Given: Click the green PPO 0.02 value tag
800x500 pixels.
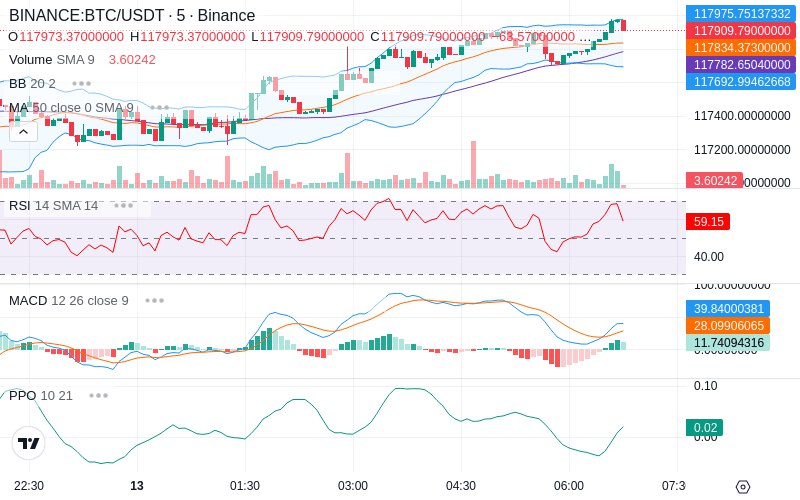Looking at the screenshot, I should coord(704,428).
